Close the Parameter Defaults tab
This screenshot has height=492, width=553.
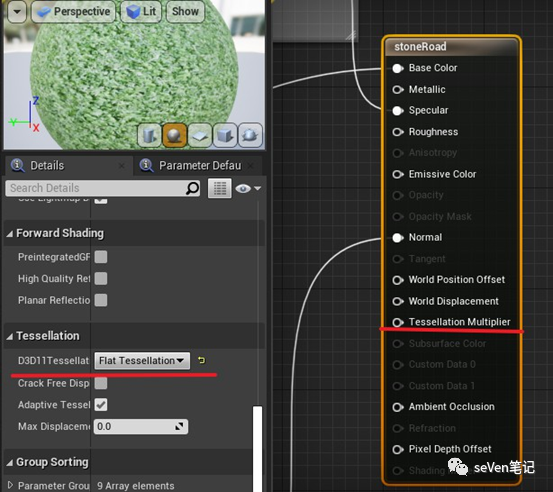tap(250, 165)
